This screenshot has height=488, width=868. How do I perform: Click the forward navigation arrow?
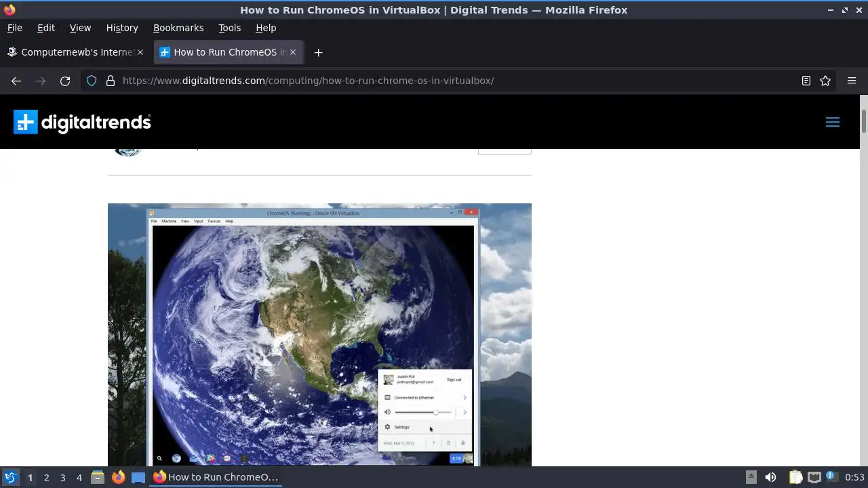tap(41, 81)
